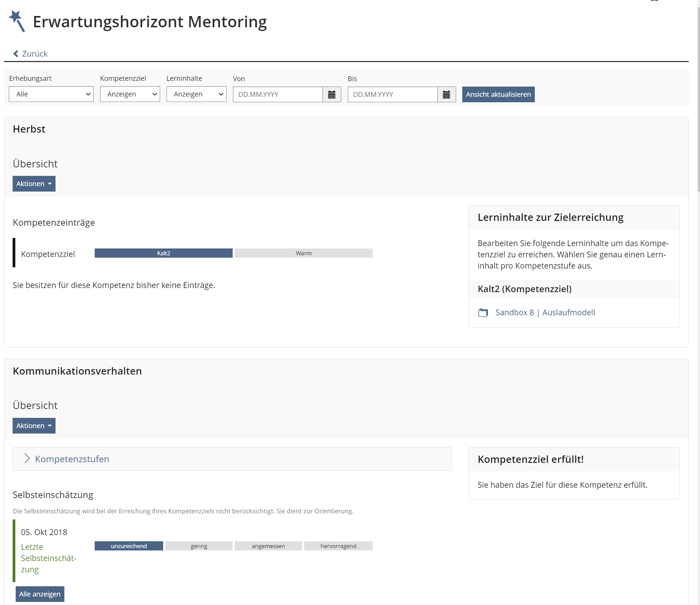Image resolution: width=700 pixels, height=605 pixels.
Task: Open the Erhebungsart dropdown
Action: [x=51, y=94]
